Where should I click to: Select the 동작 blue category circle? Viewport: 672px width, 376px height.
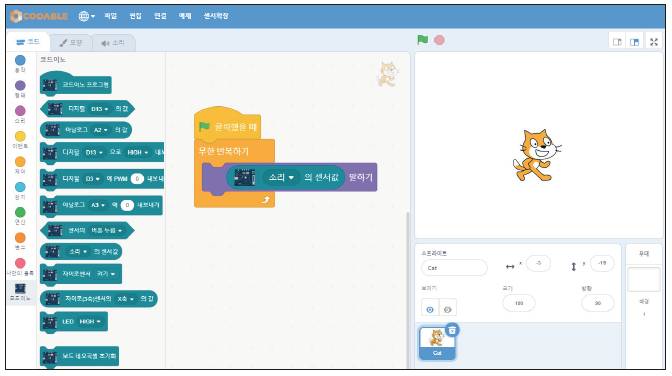click(x=20, y=60)
